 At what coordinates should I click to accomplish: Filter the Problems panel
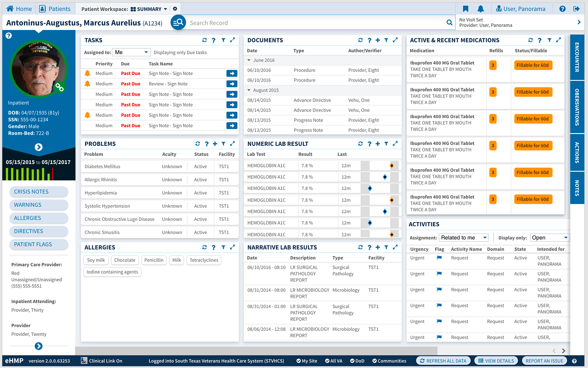[x=224, y=144]
